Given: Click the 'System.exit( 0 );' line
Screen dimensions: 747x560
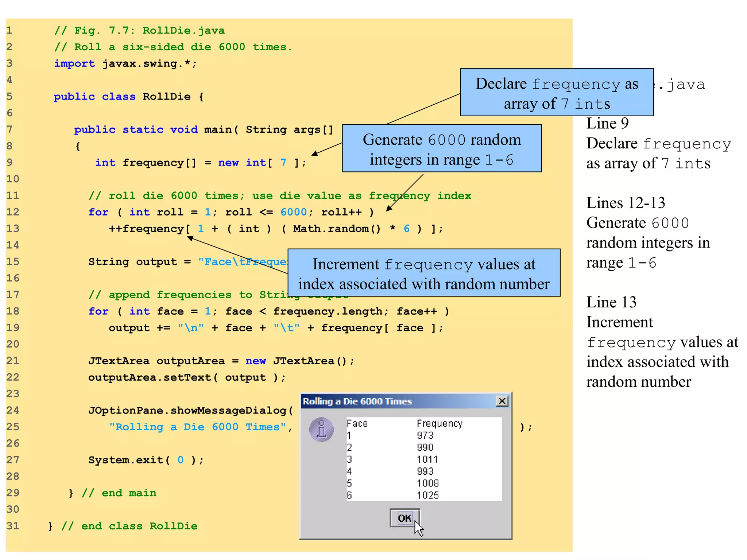Looking at the screenshot, I should [x=146, y=460].
